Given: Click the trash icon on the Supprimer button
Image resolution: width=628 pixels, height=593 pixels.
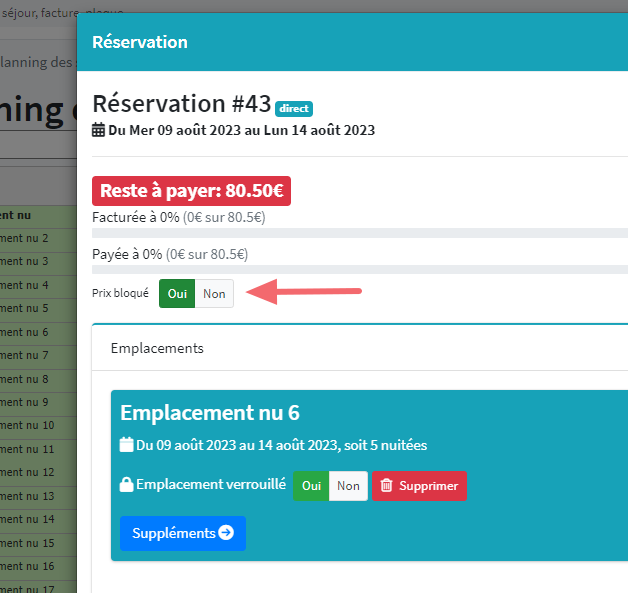Looking at the screenshot, I should click(x=386, y=486).
